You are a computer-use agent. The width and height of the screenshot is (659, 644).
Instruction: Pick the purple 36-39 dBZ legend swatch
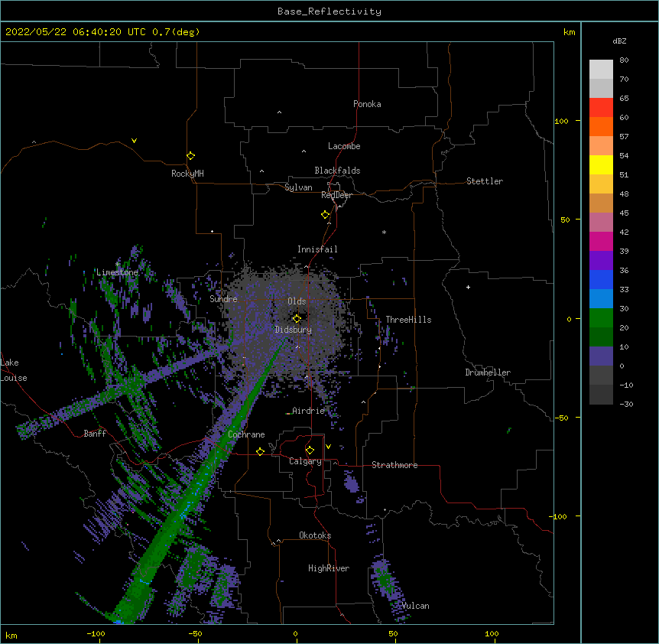point(601,261)
